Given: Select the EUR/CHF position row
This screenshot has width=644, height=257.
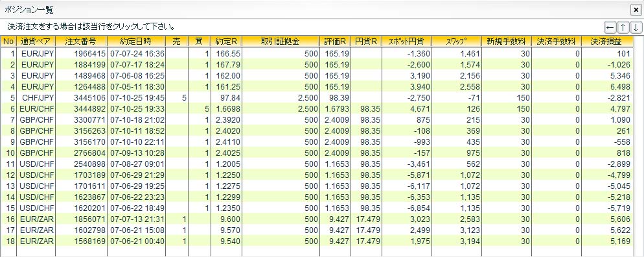Looking at the screenshot, I should tap(316, 109).
